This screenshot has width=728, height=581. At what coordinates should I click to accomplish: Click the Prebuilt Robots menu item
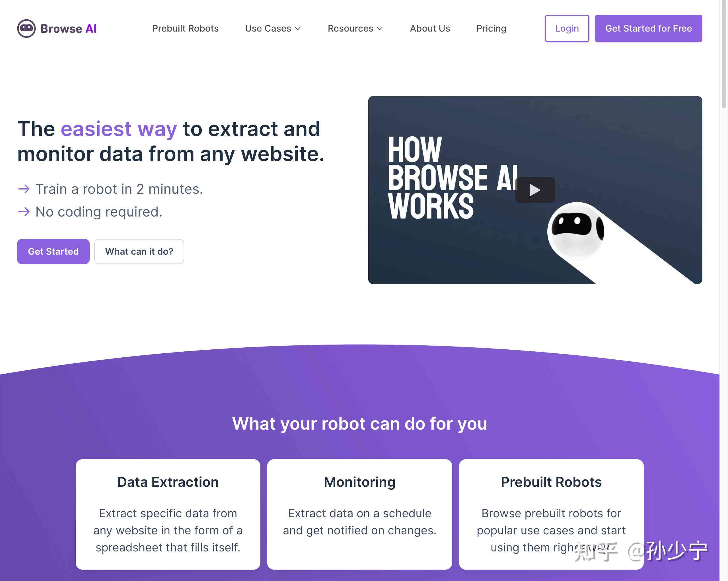coord(185,28)
